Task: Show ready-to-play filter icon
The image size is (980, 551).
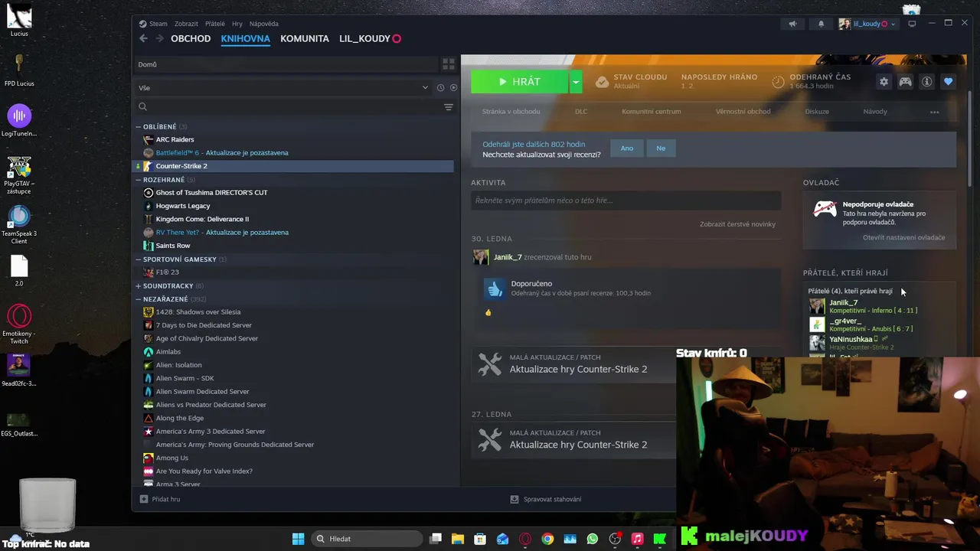Action: pos(453,88)
